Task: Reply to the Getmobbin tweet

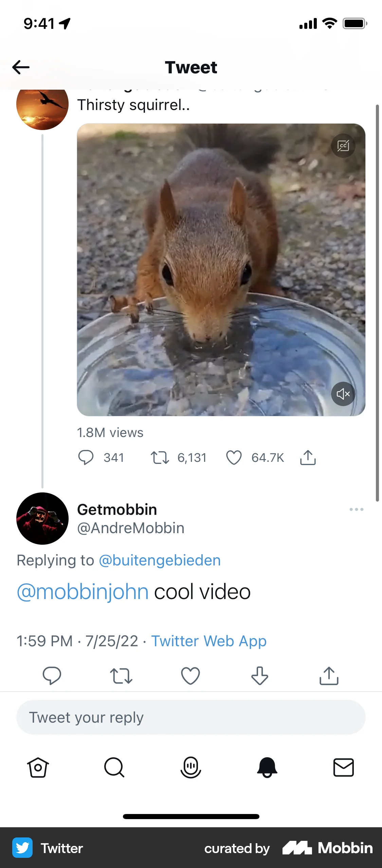Action: tap(52, 675)
